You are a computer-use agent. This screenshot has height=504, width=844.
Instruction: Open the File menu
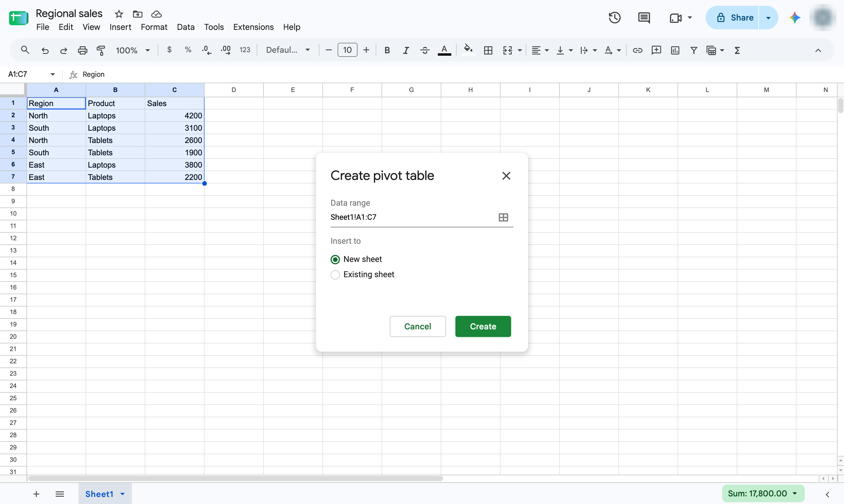coord(43,27)
